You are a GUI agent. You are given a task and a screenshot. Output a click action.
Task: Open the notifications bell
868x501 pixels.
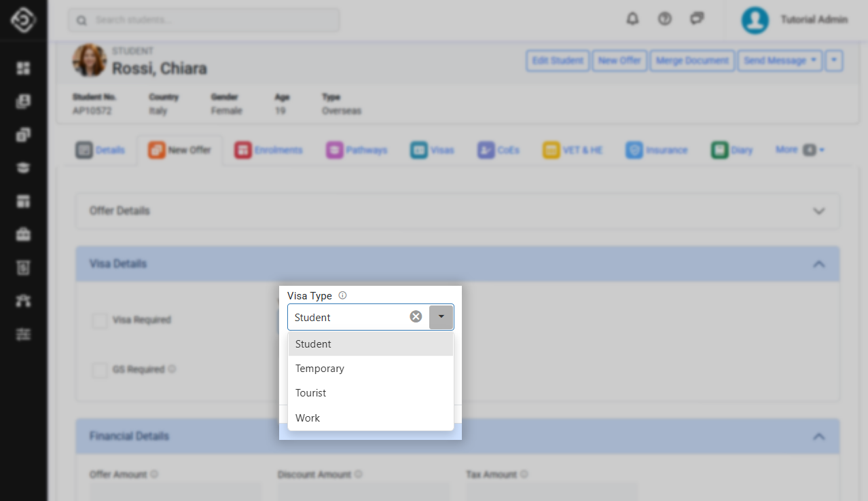[632, 19]
